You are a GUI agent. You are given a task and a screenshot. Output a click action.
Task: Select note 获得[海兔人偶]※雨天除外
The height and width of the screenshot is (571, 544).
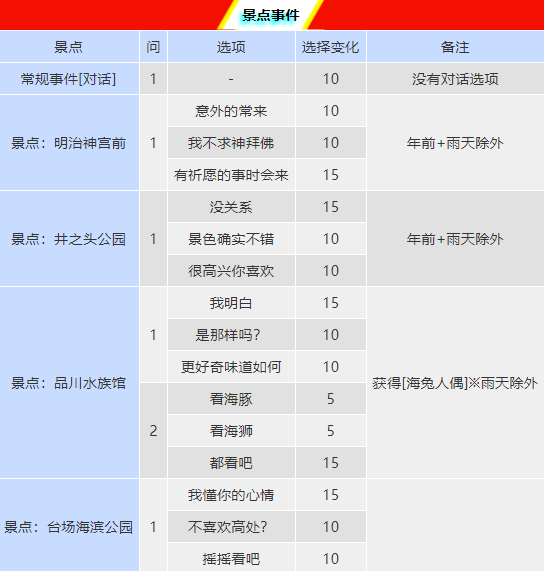(x=455, y=383)
